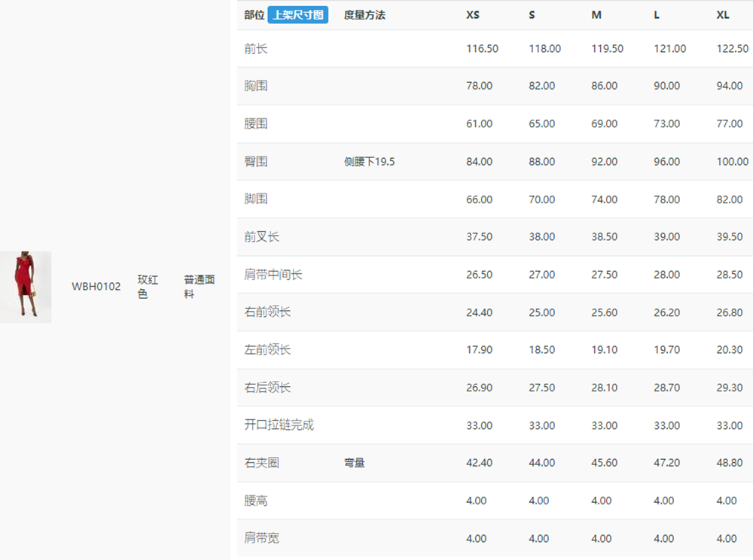The image size is (753, 560).
Task: Click the 86.00 胸围 M value
Action: pyautogui.click(x=604, y=86)
